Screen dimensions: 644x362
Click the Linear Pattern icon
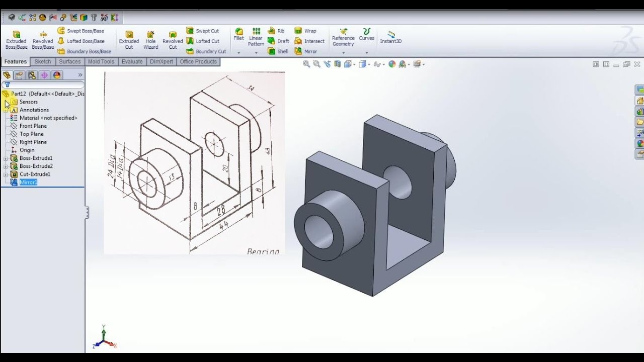point(256,31)
